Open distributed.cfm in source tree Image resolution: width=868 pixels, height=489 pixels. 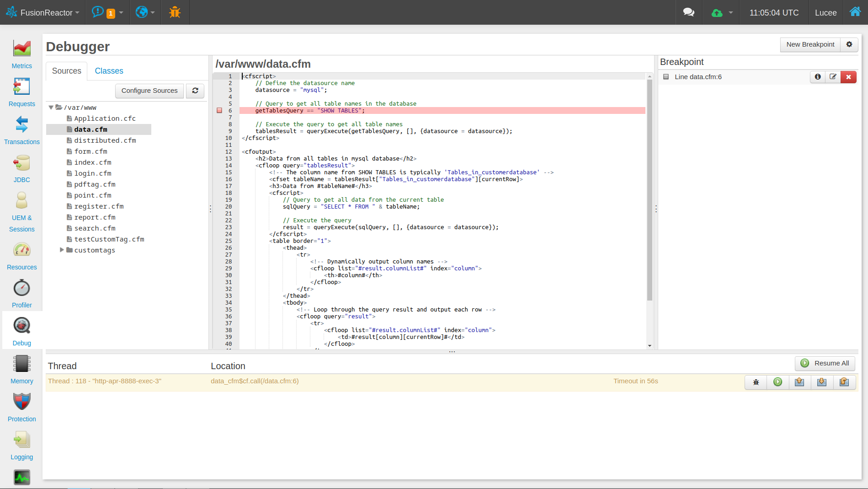tap(105, 140)
